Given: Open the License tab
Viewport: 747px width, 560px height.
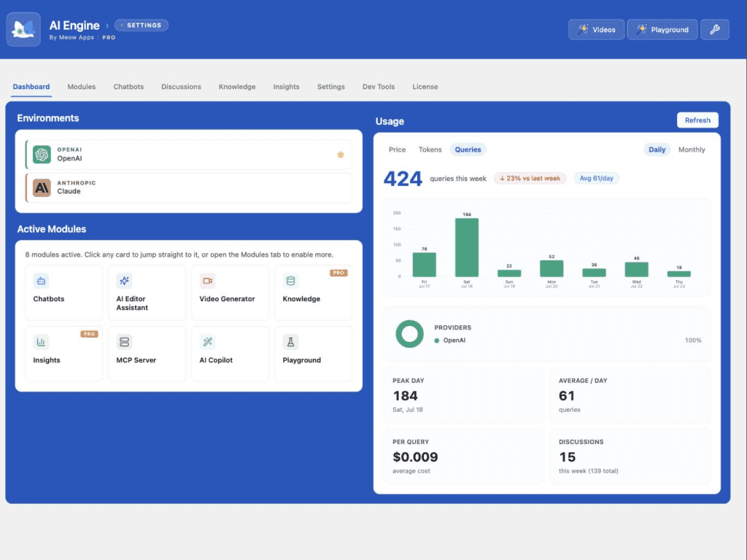Looking at the screenshot, I should pos(425,87).
